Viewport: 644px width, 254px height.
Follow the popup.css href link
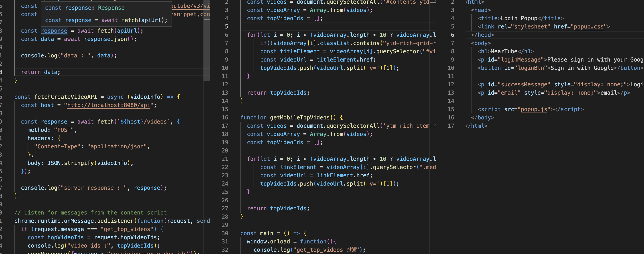[588, 27]
